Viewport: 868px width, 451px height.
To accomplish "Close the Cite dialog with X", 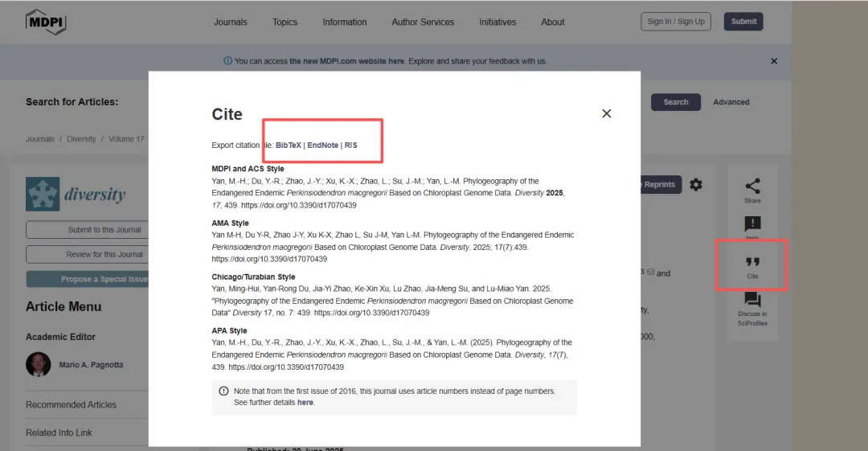I will coord(606,113).
